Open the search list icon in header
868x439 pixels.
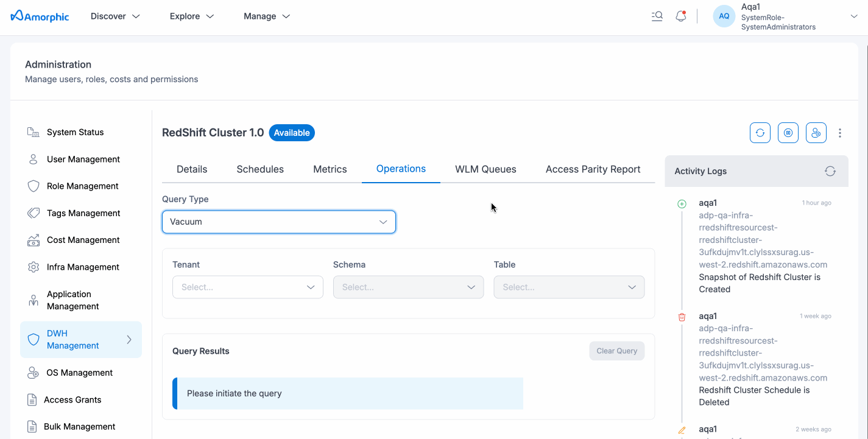[x=657, y=16]
